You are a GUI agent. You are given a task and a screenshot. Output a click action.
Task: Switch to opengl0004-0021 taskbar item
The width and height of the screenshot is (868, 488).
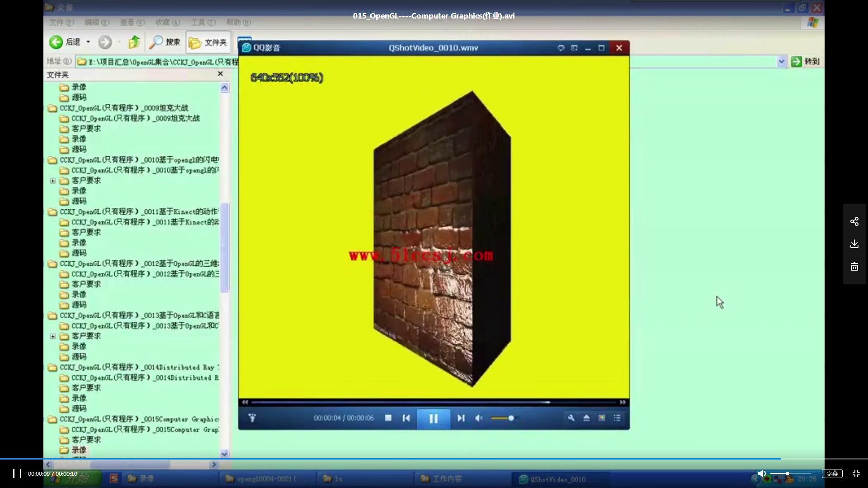(267, 479)
